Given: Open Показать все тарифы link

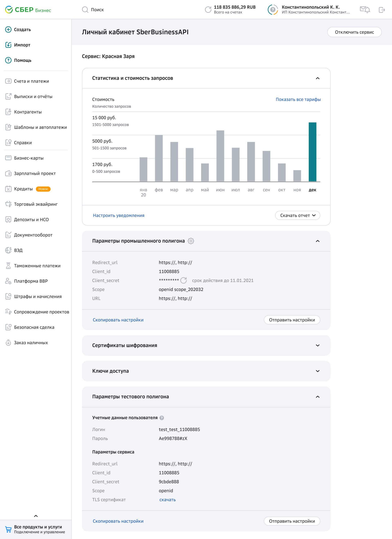Looking at the screenshot, I should pyautogui.click(x=298, y=99).
